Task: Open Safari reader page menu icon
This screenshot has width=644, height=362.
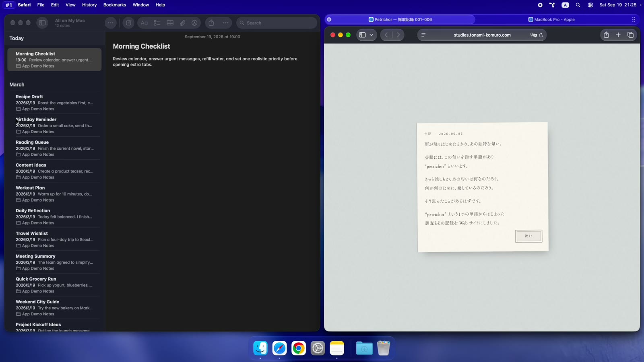Action: (423, 35)
